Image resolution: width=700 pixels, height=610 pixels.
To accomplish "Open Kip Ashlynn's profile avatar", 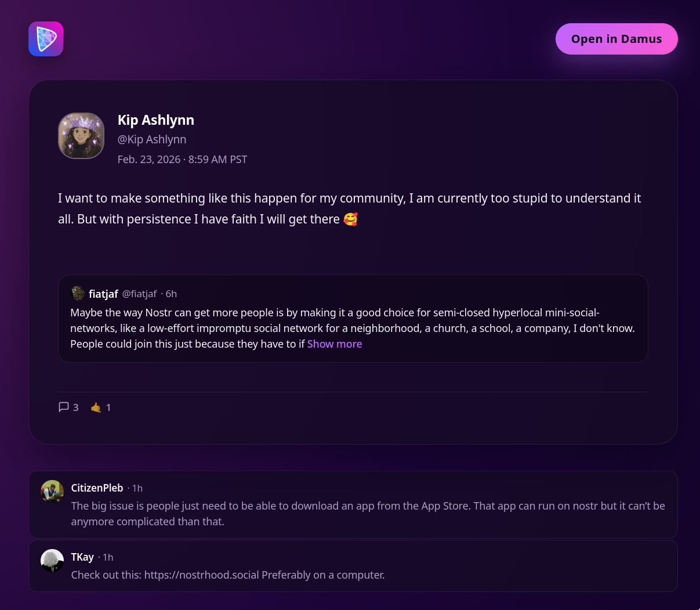I will tap(81, 136).
